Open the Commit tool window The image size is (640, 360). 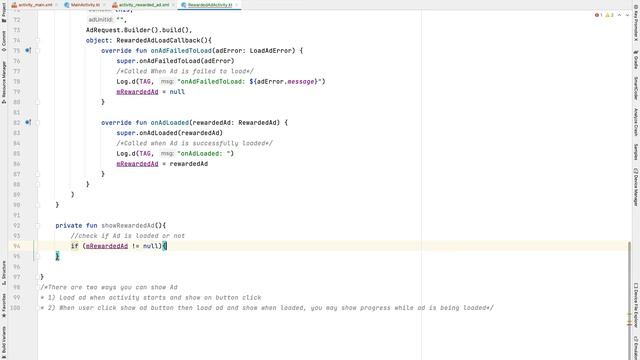point(4,41)
